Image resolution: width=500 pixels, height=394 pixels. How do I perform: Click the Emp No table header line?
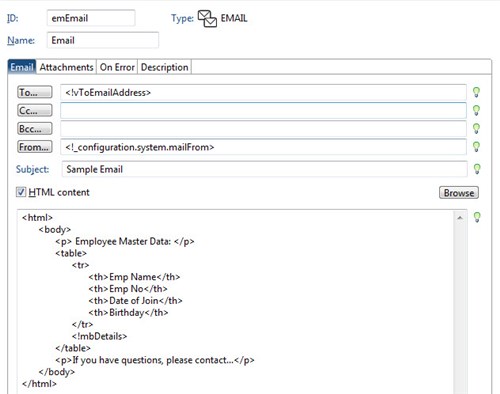tap(128, 289)
